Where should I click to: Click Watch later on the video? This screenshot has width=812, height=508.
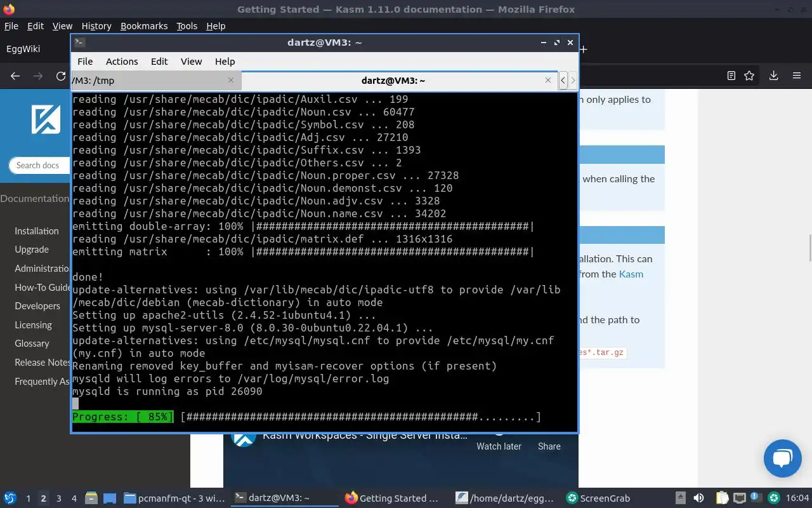click(499, 446)
